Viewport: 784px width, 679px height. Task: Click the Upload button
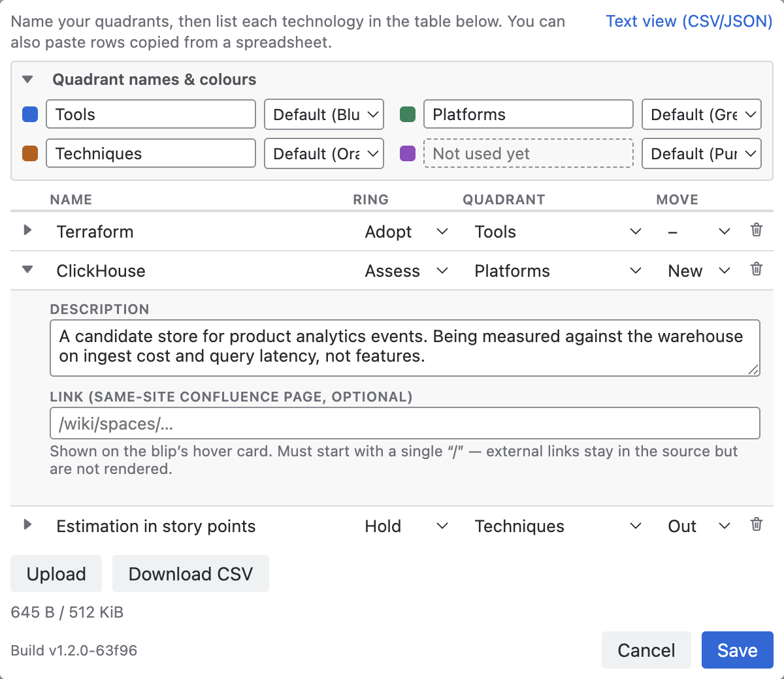[x=56, y=574]
